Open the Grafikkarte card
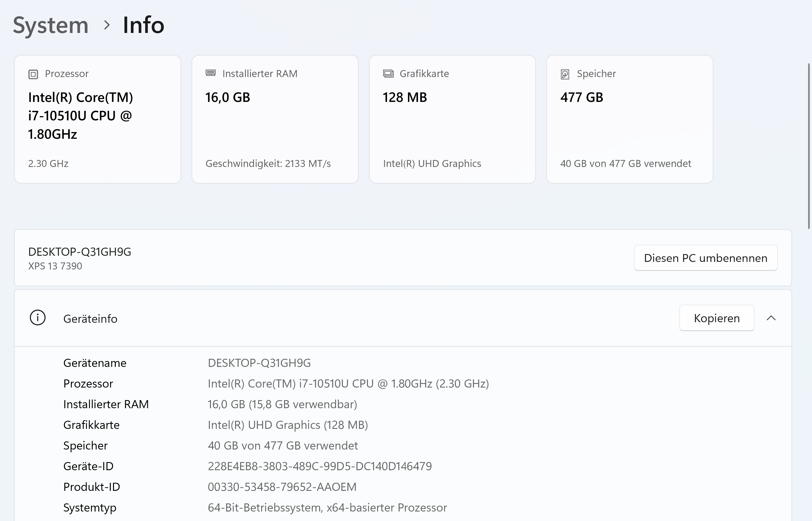 [452, 119]
